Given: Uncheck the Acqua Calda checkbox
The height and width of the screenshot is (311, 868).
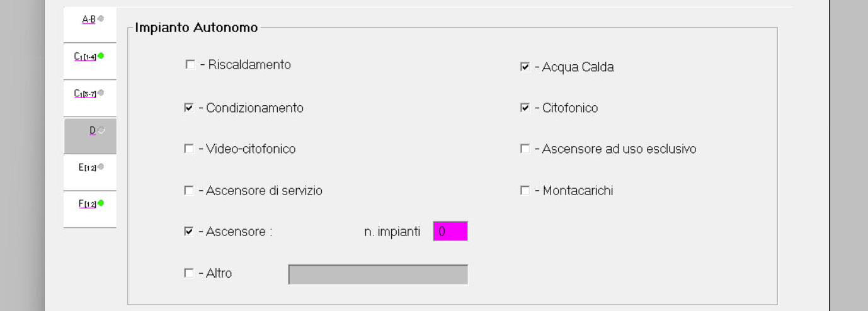Looking at the screenshot, I should click(525, 67).
